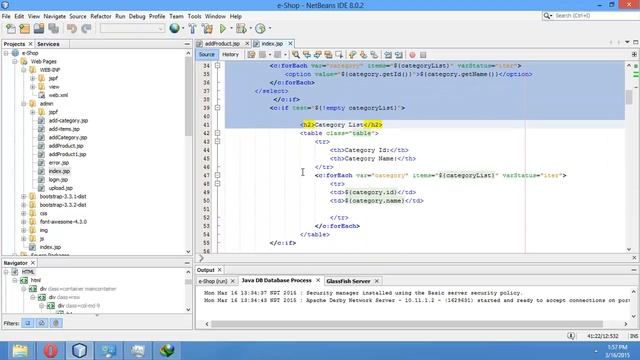Open the File menu
The image size is (640, 360).
pyautogui.click(x=6, y=16)
